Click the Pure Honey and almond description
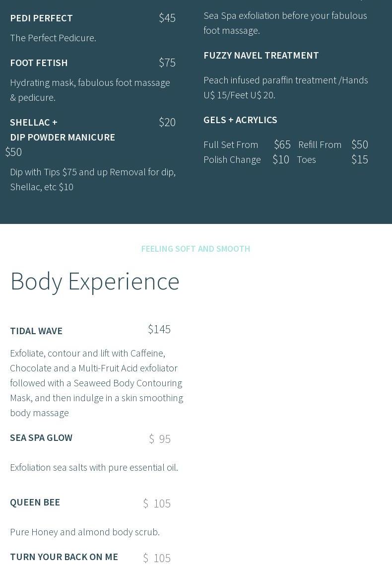The image size is (392, 574). (x=85, y=532)
